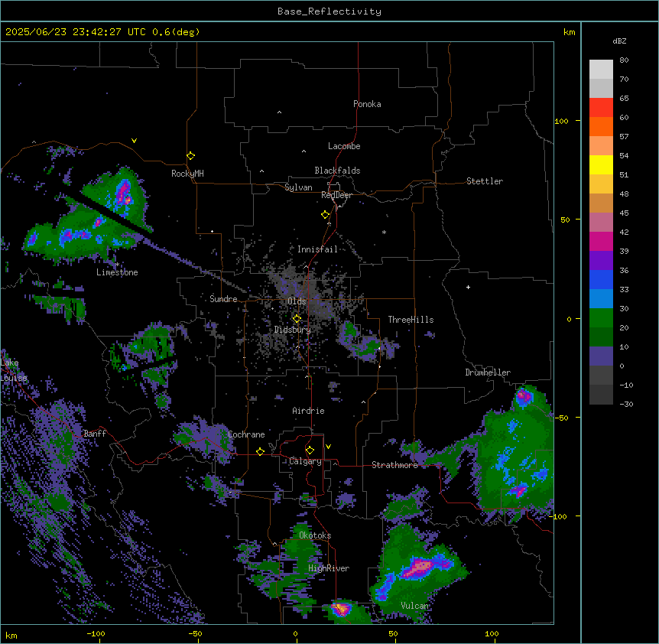
Task: Click the Stettler city label
Action: tap(485, 181)
